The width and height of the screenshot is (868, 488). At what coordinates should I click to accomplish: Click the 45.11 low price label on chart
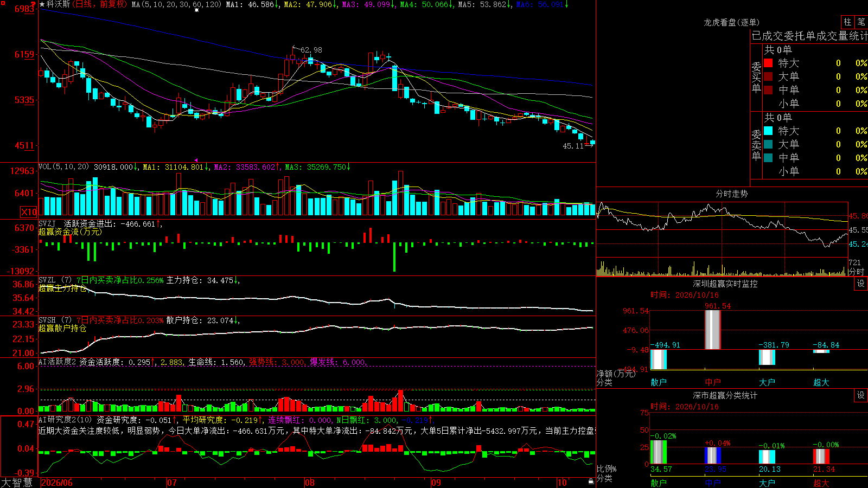573,146
